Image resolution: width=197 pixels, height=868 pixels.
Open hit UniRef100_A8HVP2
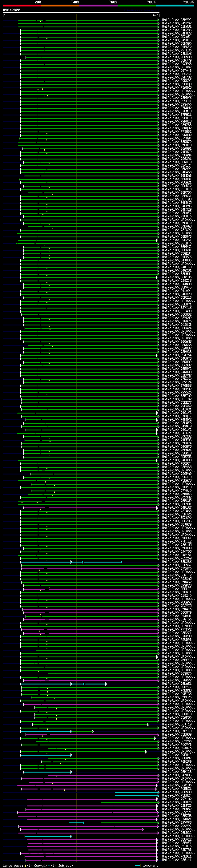pos(176,20)
